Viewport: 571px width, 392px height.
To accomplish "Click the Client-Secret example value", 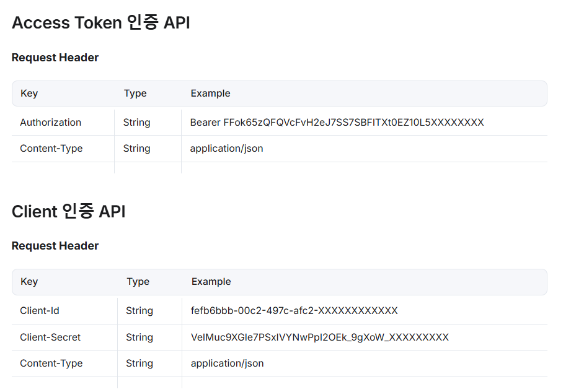I will 319,338.
